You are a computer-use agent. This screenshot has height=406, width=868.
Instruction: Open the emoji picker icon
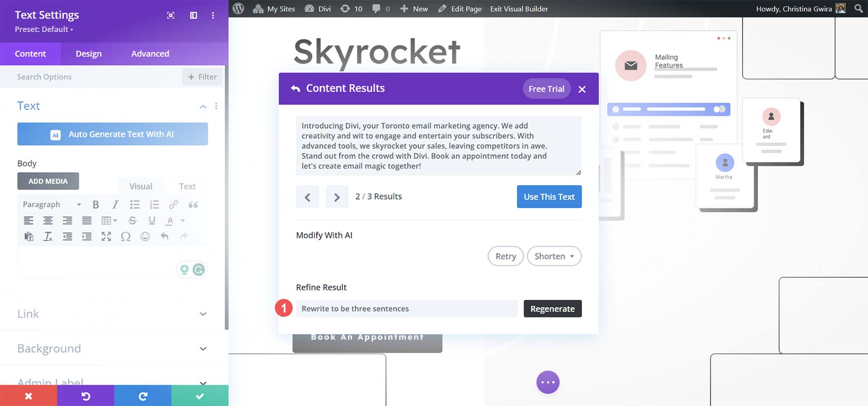tap(145, 236)
